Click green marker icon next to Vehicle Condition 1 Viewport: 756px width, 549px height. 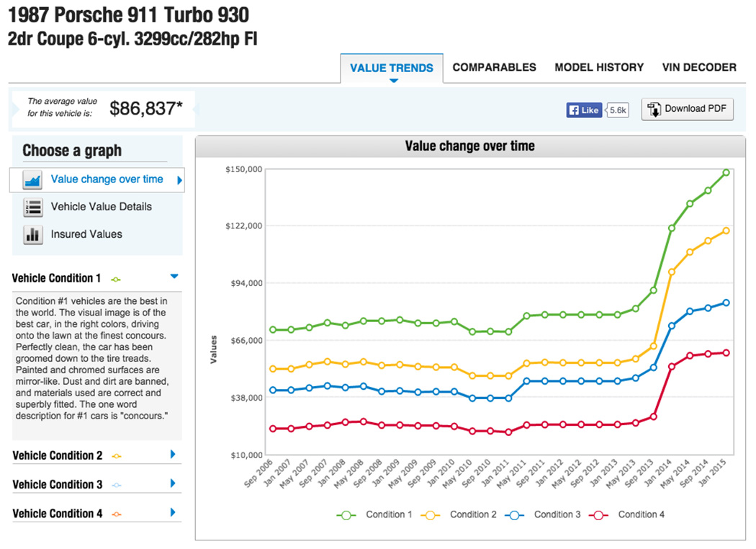pos(116,280)
